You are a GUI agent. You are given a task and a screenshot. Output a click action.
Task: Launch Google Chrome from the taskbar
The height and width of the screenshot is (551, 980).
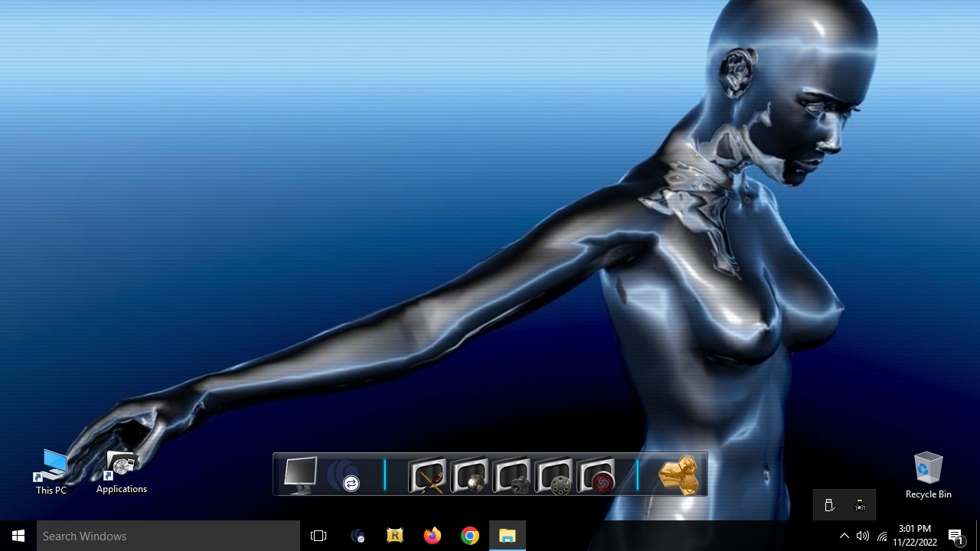470,536
